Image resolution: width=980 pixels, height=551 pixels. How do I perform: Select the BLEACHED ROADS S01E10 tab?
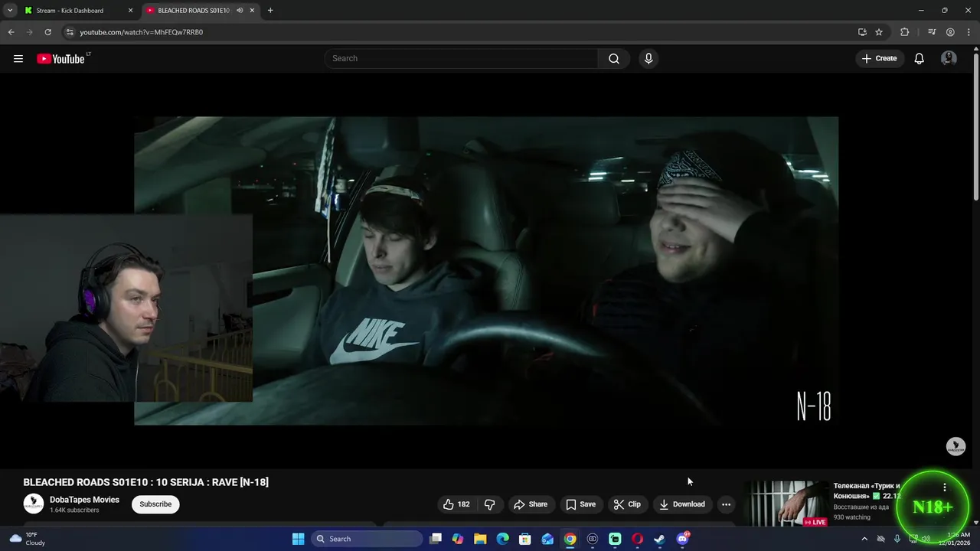point(193,11)
